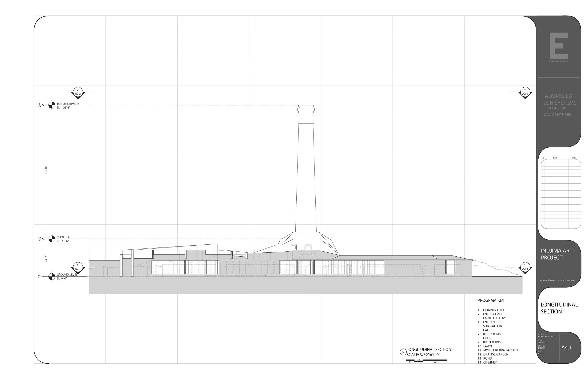This screenshot has width=588, height=381.
Task: Select key entry '6 CAFE'
Action: (484, 330)
